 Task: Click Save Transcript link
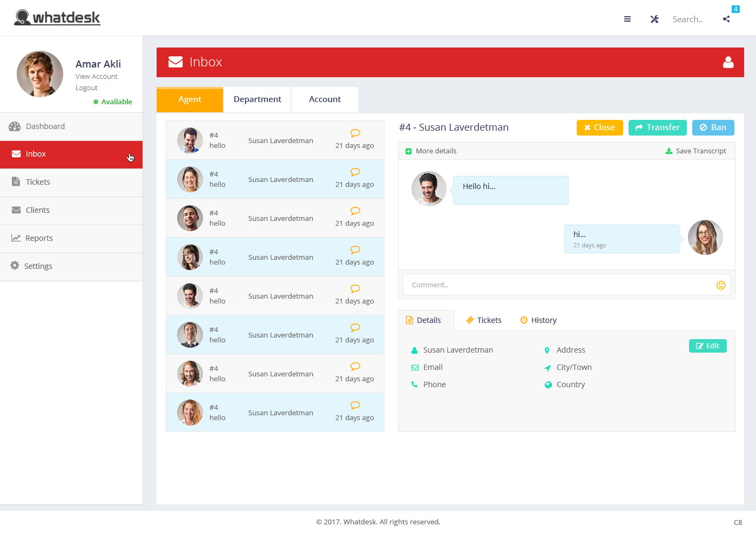[x=696, y=151]
